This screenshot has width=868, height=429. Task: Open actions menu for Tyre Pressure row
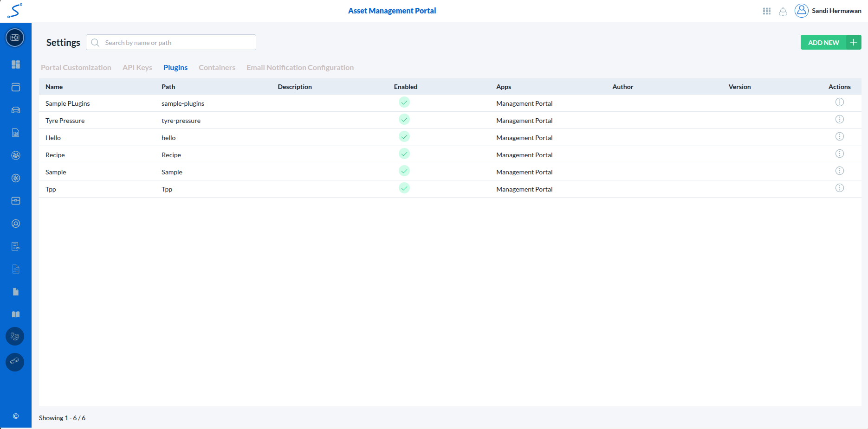(840, 120)
